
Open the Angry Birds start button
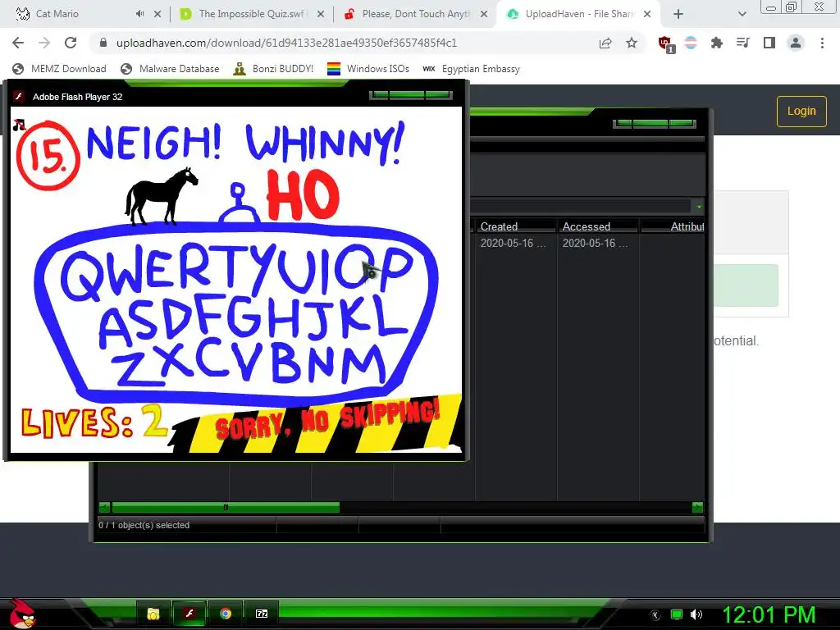pos(22,614)
